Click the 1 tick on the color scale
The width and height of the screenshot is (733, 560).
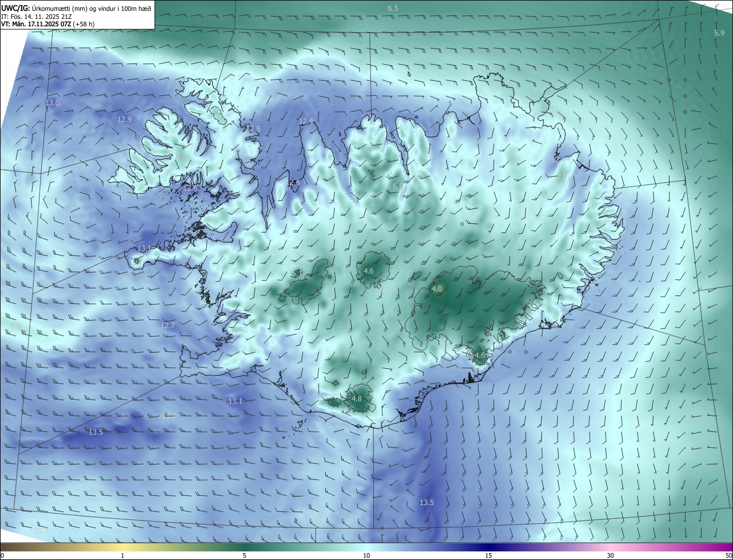(123, 555)
